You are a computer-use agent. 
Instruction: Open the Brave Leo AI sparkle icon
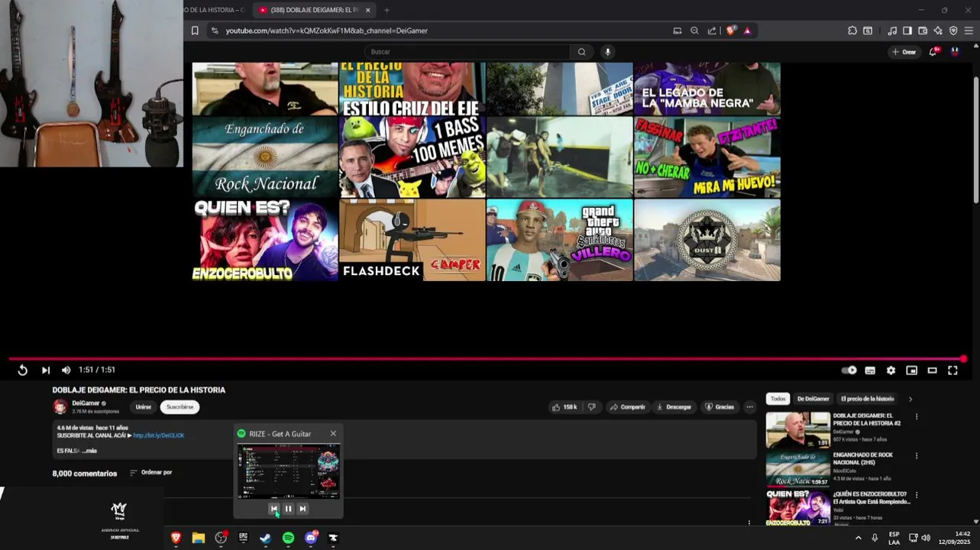(x=938, y=31)
